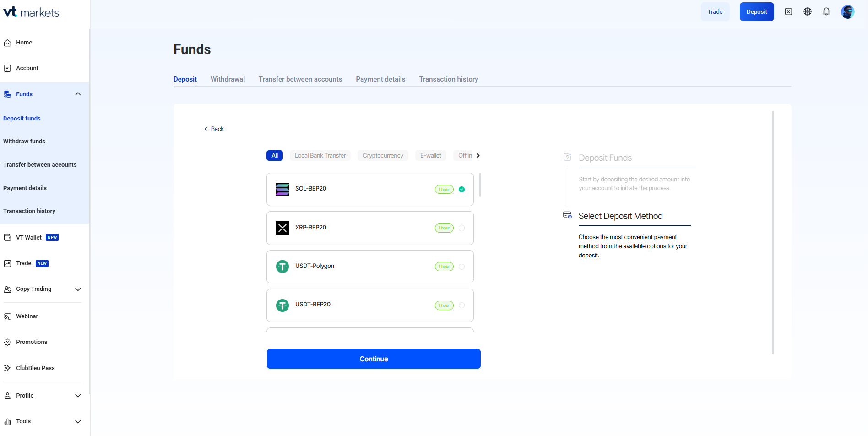The height and width of the screenshot is (436, 868).
Task: Click the payment methods list scrollbar
Action: click(x=480, y=185)
